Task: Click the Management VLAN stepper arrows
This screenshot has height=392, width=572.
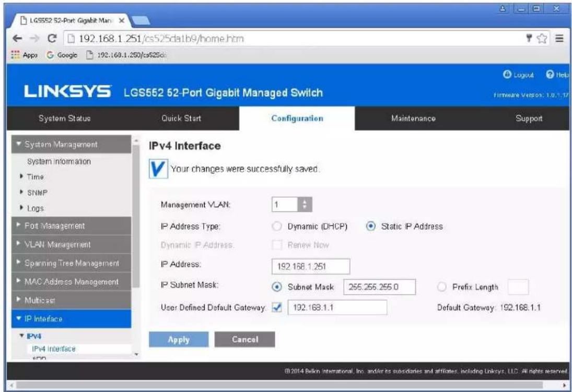Action: tap(305, 205)
